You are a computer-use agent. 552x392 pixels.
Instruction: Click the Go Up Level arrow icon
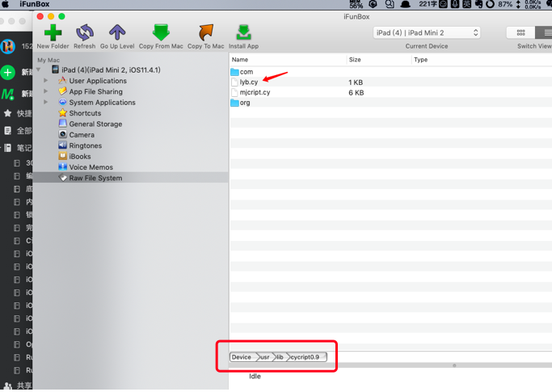[x=117, y=33]
